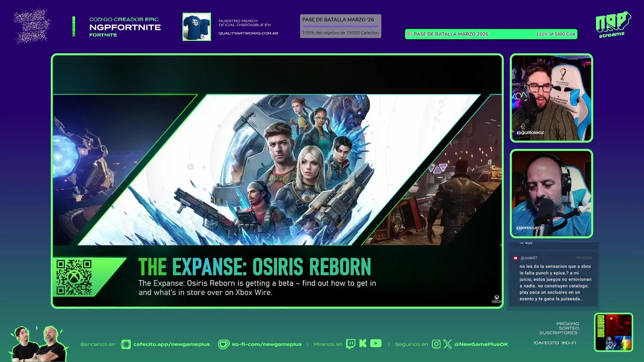Click 'THE EXPANSE: OSIRIS REBORN' headline
This screenshot has height=362, width=644.
click(x=255, y=267)
